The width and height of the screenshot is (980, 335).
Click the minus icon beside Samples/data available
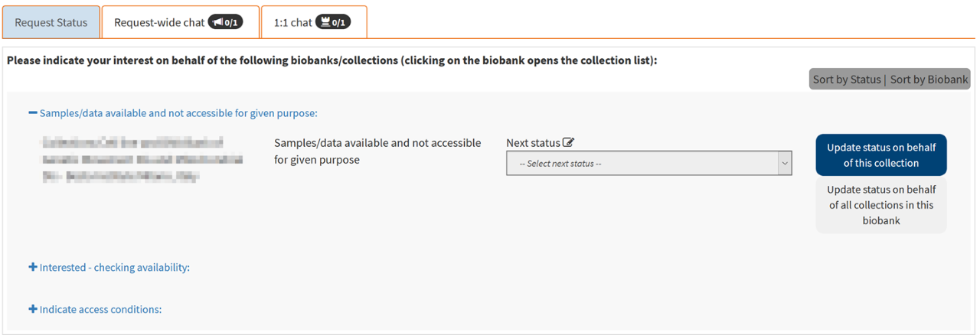coord(33,113)
